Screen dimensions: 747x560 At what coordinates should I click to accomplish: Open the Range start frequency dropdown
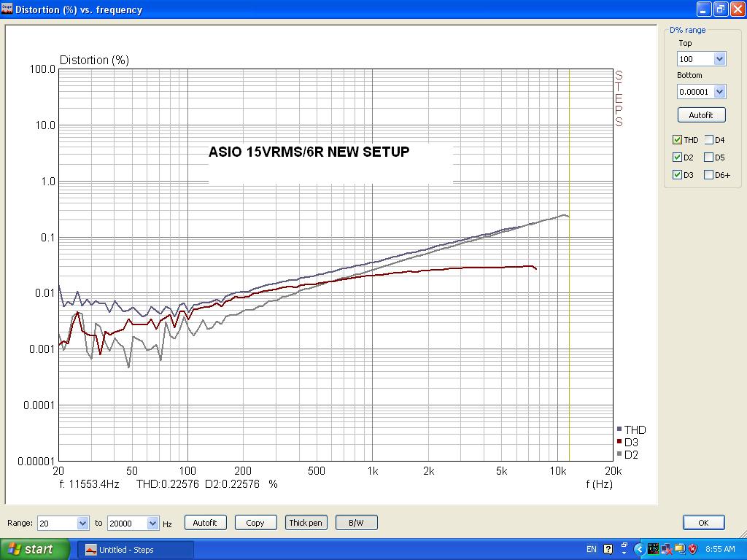pyautogui.click(x=83, y=524)
